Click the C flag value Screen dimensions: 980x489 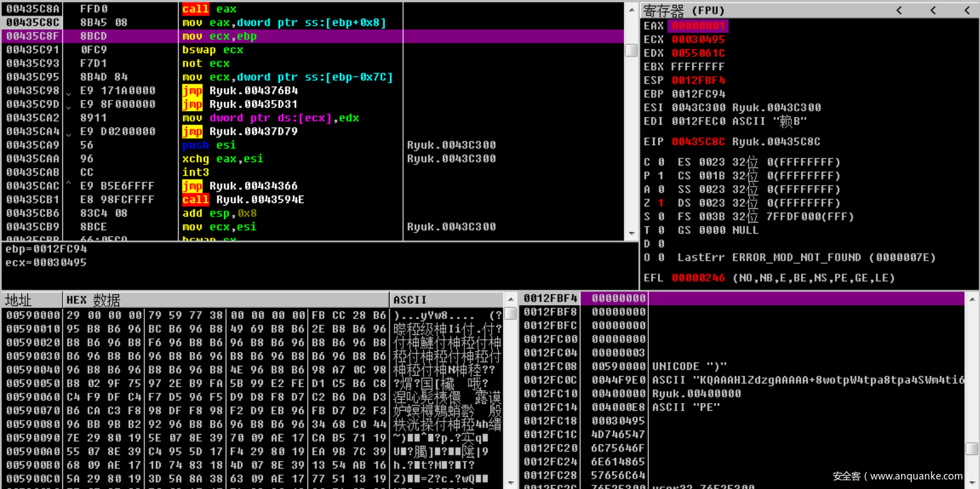pos(661,162)
